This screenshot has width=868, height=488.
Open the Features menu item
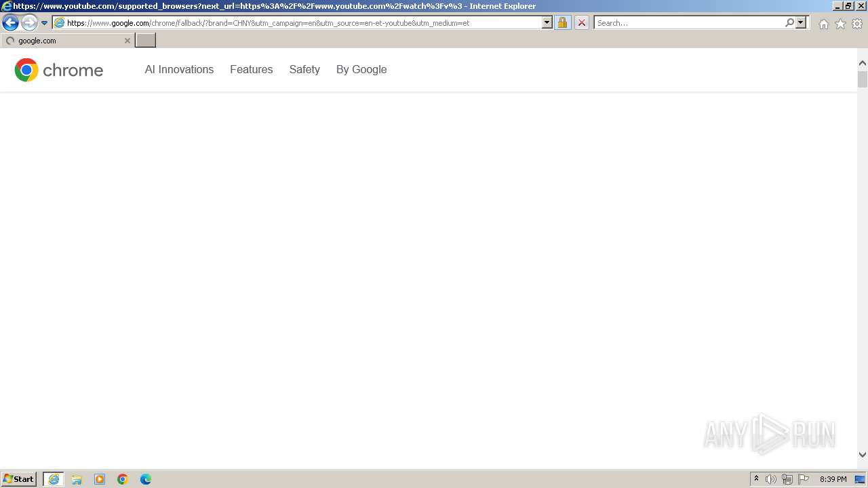pyautogui.click(x=252, y=69)
